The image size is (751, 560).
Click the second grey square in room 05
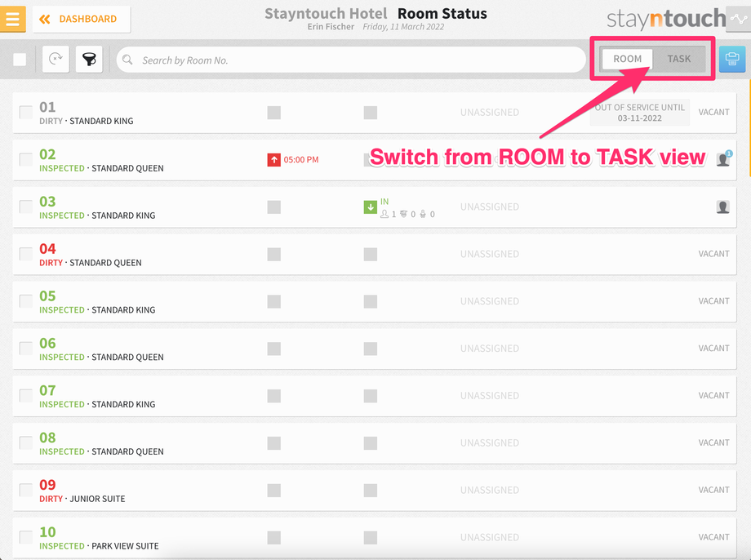[371, 301]
